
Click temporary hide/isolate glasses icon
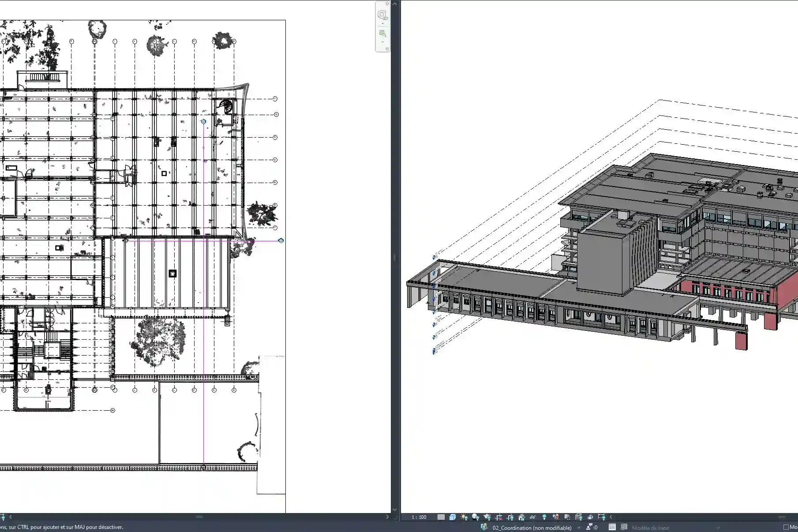click(x=532, y=517)
